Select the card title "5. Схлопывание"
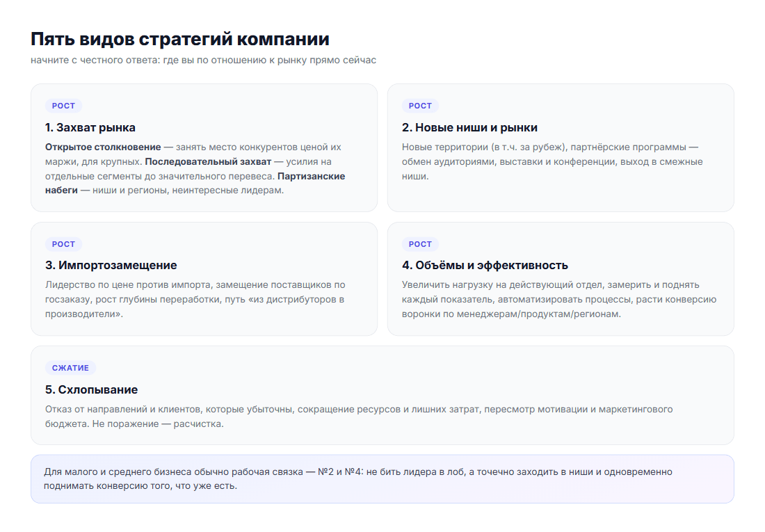The height and width of the screenshot is (532, 765). (92, 389)
